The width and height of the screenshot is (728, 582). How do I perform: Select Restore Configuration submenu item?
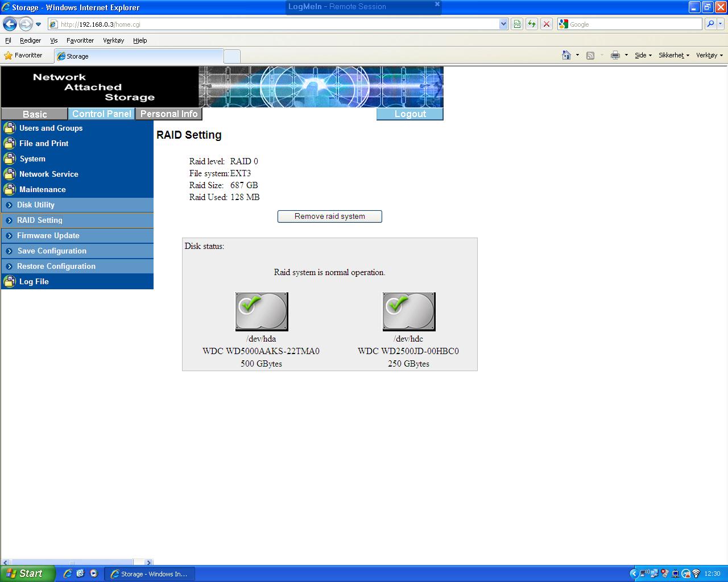tap(77, 266)
